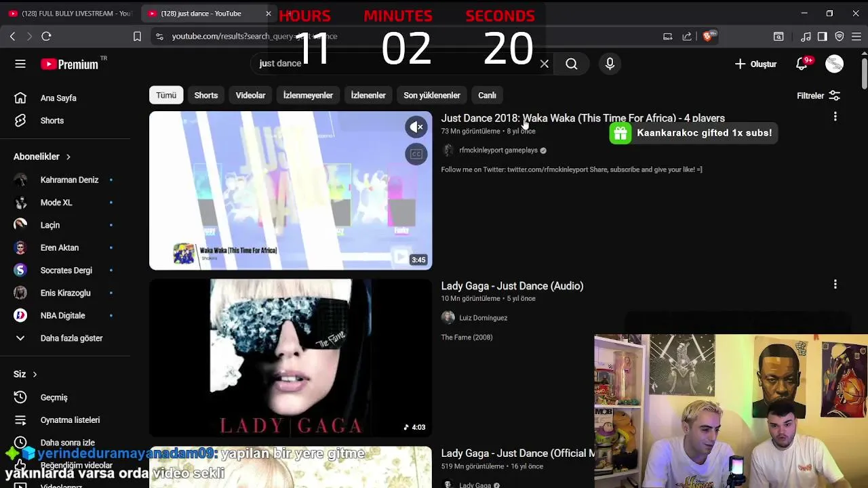Open Just Dance 2018 Waka Waka title

coord(583,118)
